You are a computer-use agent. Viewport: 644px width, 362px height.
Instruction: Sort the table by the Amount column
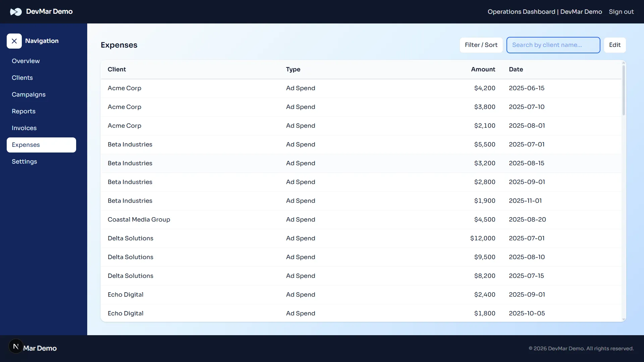pyautogui.click(x=483, y=69)
